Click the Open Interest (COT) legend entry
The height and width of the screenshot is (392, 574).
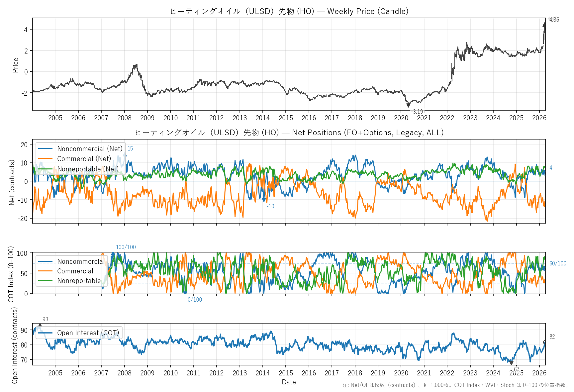coord(88,333)
